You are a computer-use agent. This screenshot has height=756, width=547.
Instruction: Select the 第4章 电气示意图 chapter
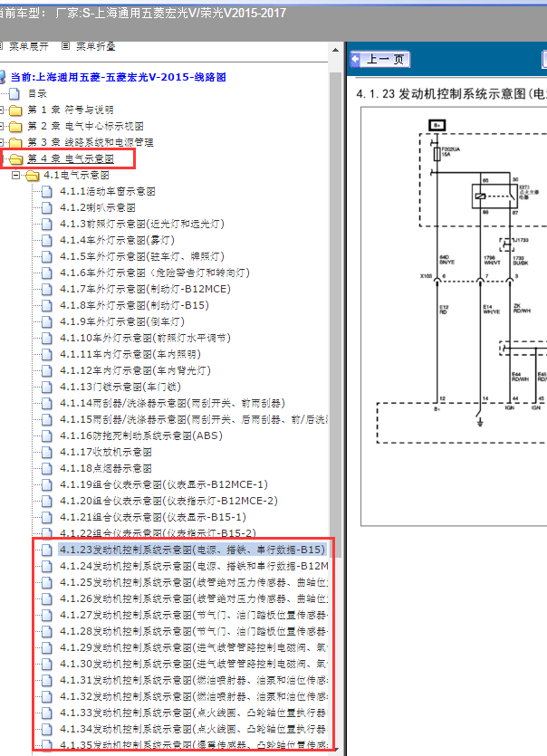click(71, 158)
